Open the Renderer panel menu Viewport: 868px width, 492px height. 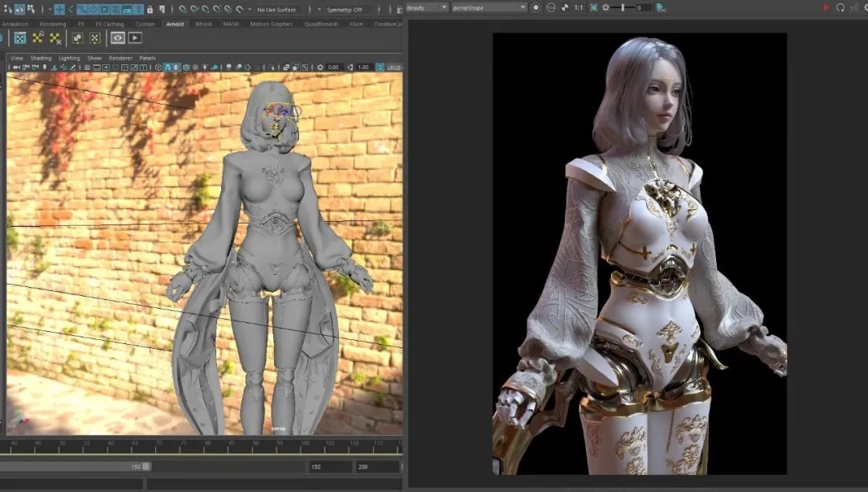[121, 58]
